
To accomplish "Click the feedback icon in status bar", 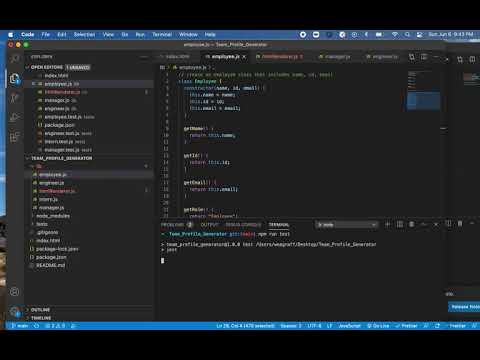I will pyautogui.click(x=426, y=326).
